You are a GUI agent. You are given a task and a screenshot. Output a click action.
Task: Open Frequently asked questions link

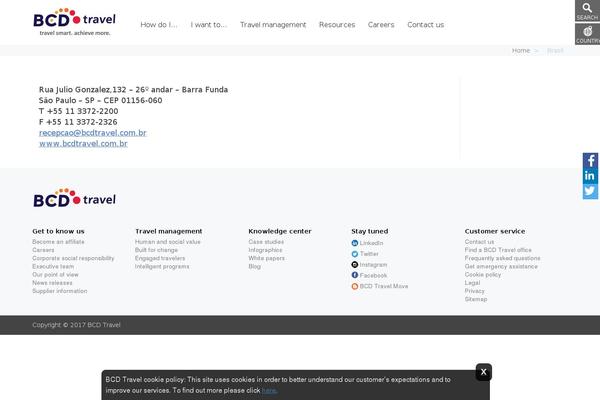pos(502,258)
